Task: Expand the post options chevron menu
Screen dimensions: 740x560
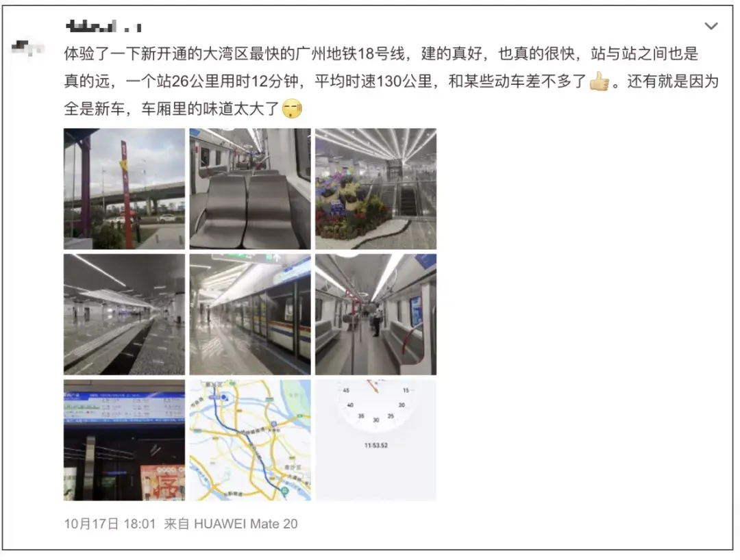Action: tap(711, 26)
